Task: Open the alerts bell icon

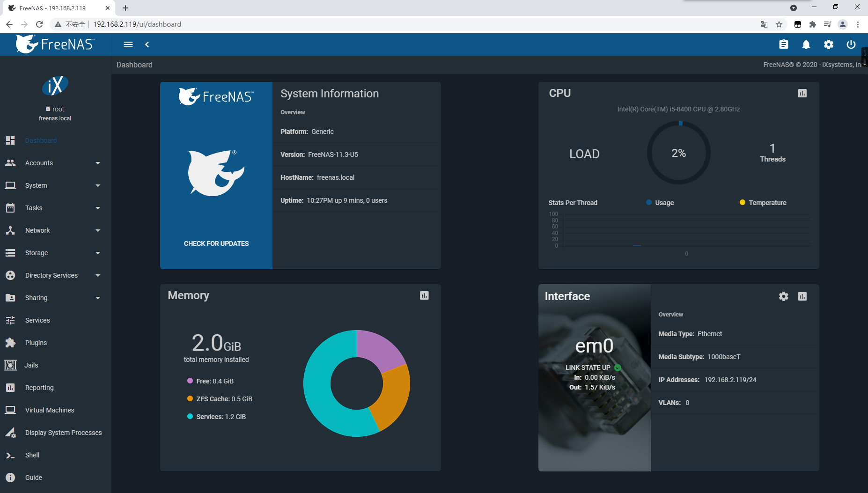Action: 806,44
